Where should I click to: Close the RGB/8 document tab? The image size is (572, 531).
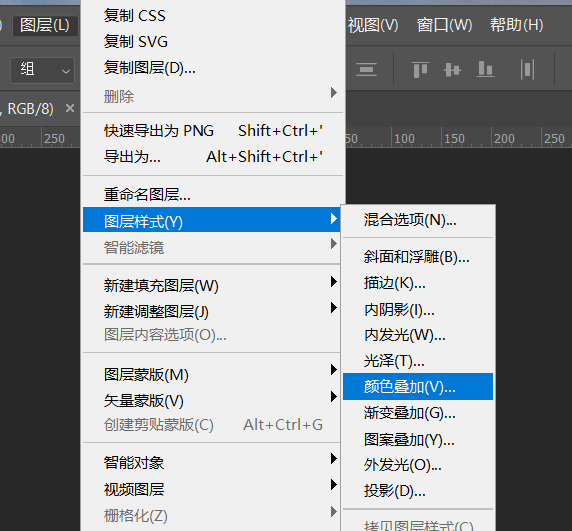[x=70, y=108]
